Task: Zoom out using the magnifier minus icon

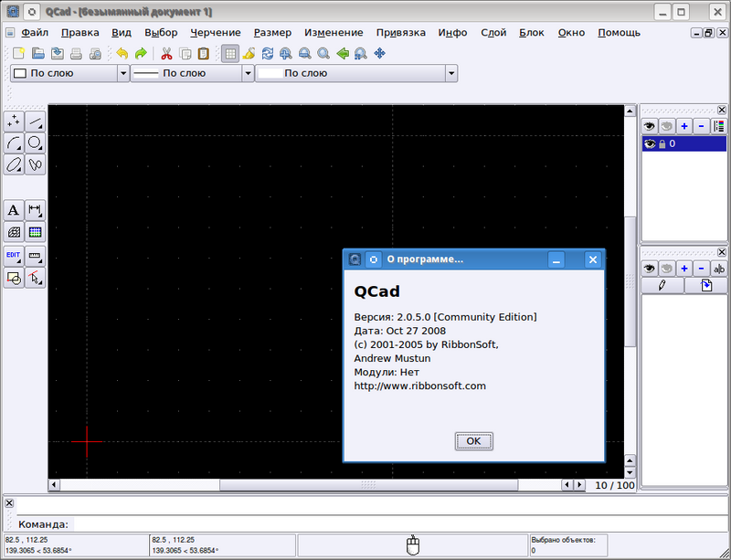Action: coord(305,54)
